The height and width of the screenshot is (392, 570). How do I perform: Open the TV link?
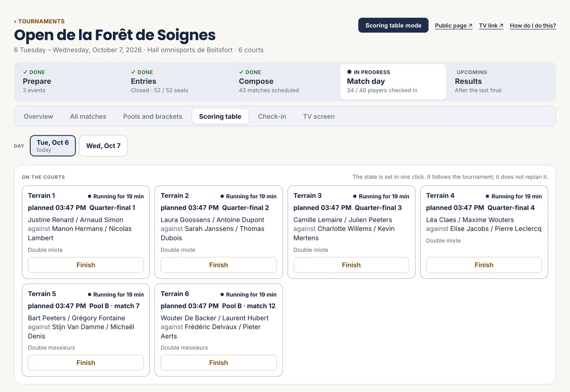tap(491, 26)
